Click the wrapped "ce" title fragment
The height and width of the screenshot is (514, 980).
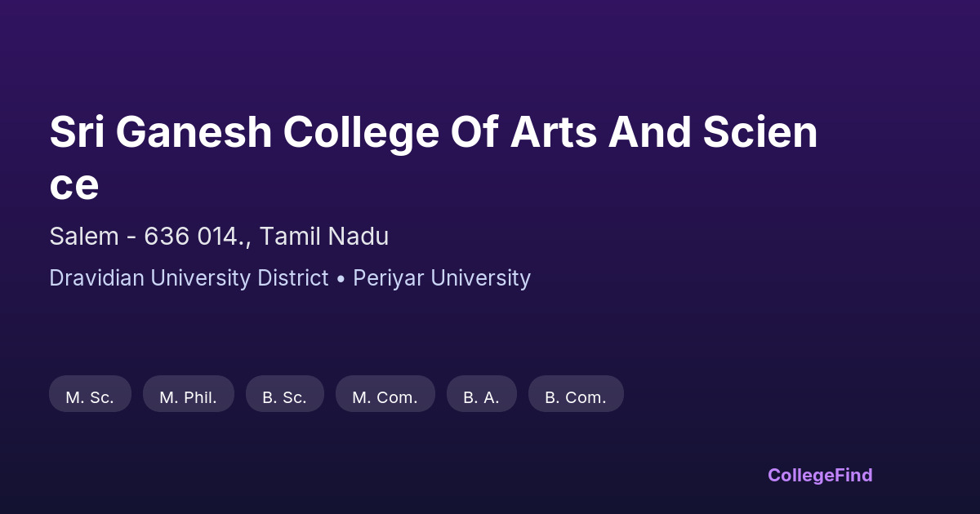point(74,184)
